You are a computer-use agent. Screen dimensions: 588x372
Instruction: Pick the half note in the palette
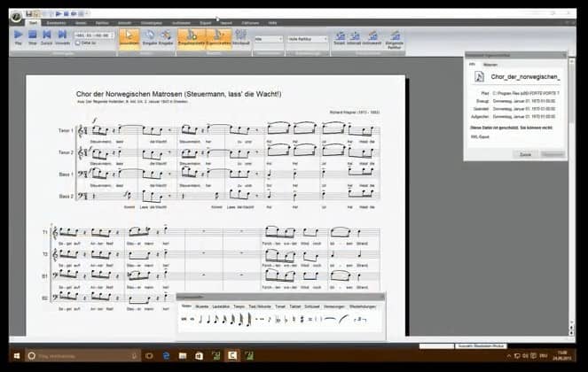(x=200, y=320)
